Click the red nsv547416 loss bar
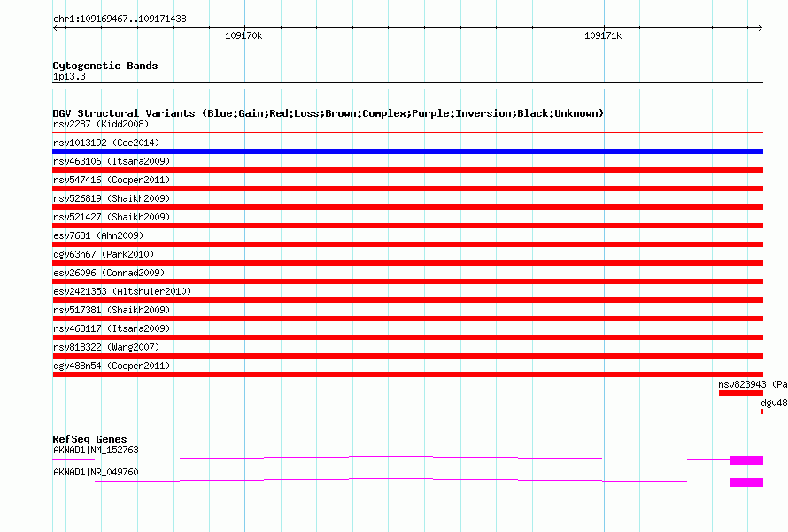Viewport: 788px width, 532px height. (x=407, y=189)
